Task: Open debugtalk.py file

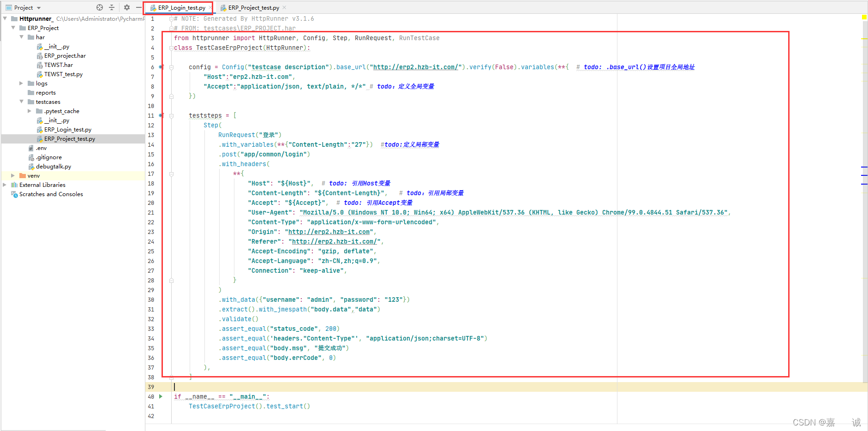Action: [x=54, y=167]
